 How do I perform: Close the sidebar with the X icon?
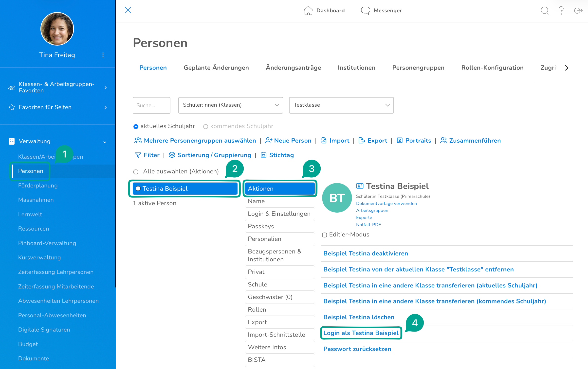[x=128, y=10]
